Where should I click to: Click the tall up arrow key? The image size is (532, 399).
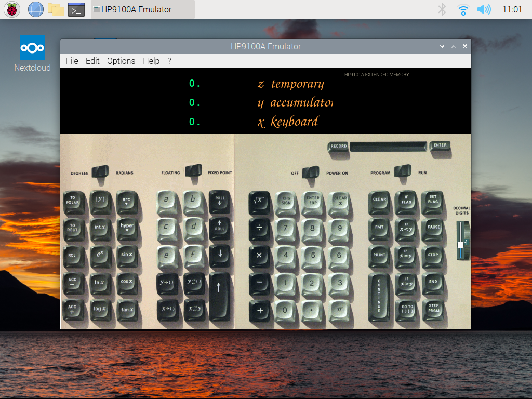pos(220,296)
